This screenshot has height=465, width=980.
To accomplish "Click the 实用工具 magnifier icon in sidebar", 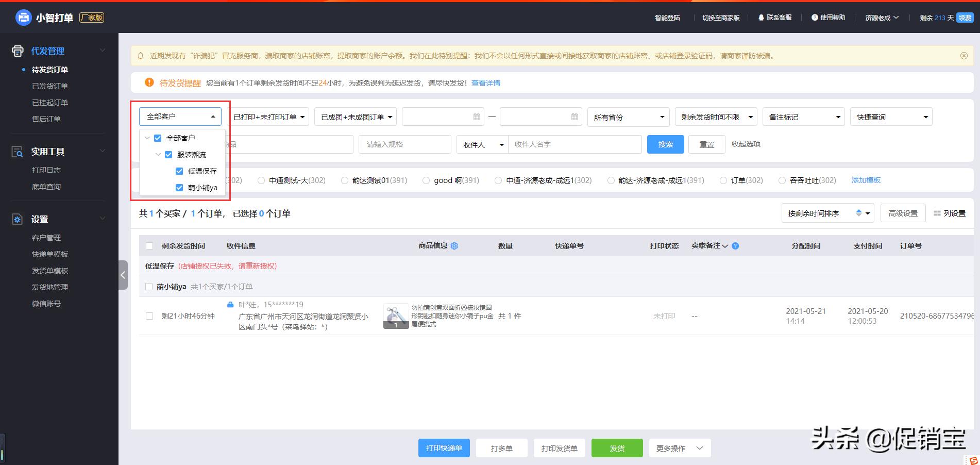I will 17,151.
